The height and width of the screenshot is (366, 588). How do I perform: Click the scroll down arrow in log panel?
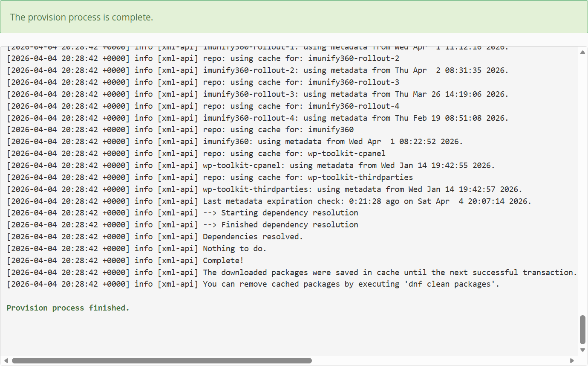pyautogui.click(x=582, y=350)
